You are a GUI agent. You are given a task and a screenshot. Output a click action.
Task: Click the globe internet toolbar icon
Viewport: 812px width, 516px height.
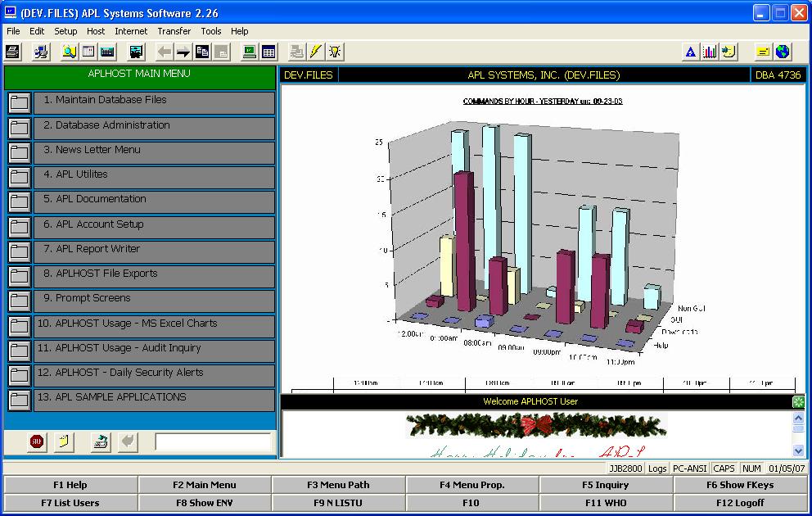coord(783,52)
